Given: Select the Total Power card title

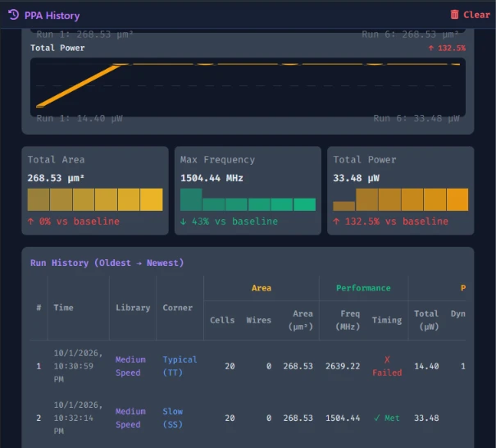Looking at the screenshot, I should pyautogui.click(x=364, y=159).
